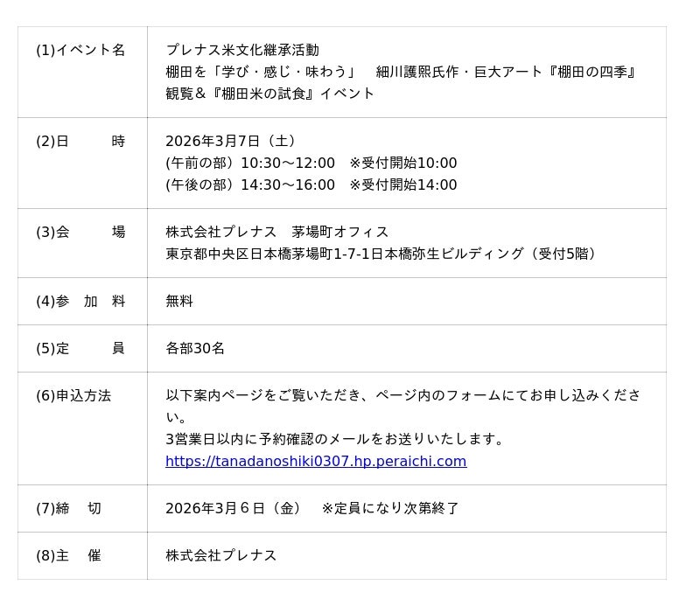The height and width of the screenshot is (606, 700).
Task: Click the (7)締切 row label
Action: point(68,509)
